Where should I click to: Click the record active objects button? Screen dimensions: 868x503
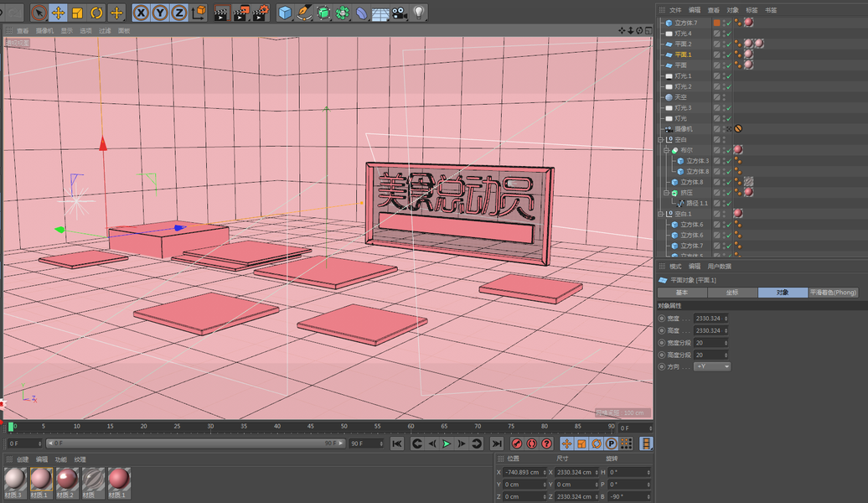[x=516, y=443]
